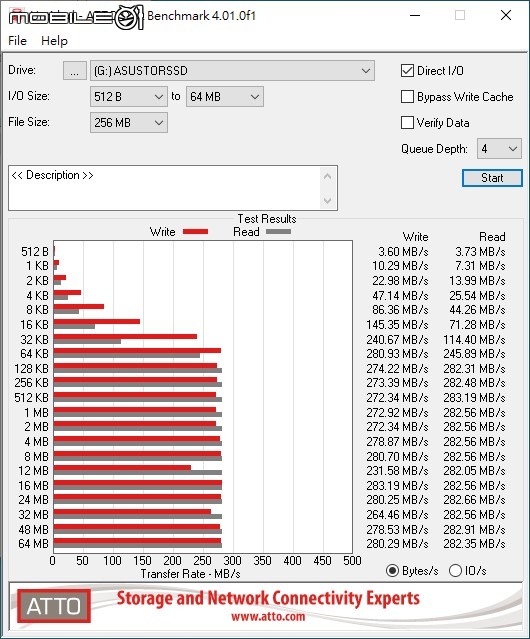Click the 231.58 MB/s write value
The width and height of the screenshot is (530, 639).
coord(397,471)
